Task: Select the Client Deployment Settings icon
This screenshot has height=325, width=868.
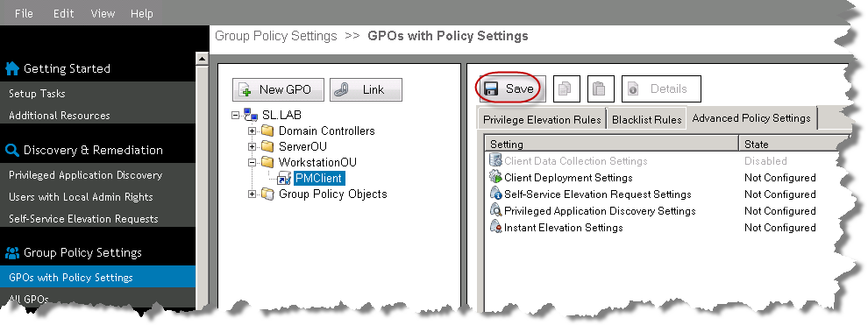Action: coord(495,178)
